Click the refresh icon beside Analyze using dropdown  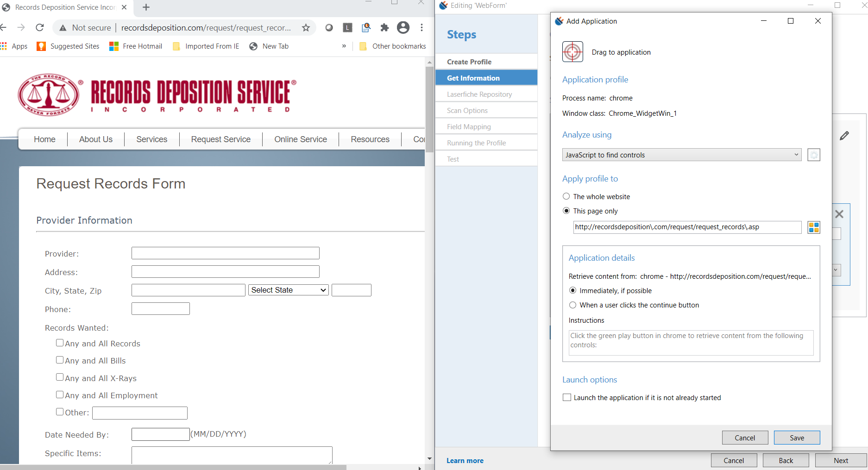[813, 155]
